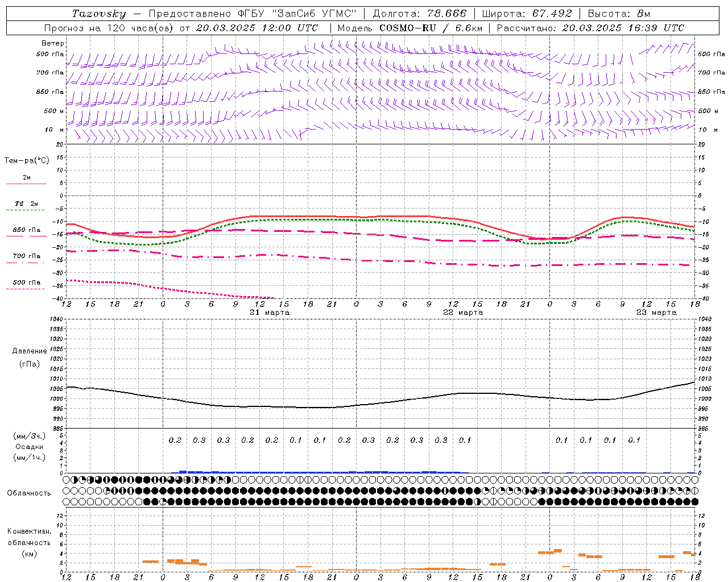Click the Давление panel label

(x=30, y=351)
